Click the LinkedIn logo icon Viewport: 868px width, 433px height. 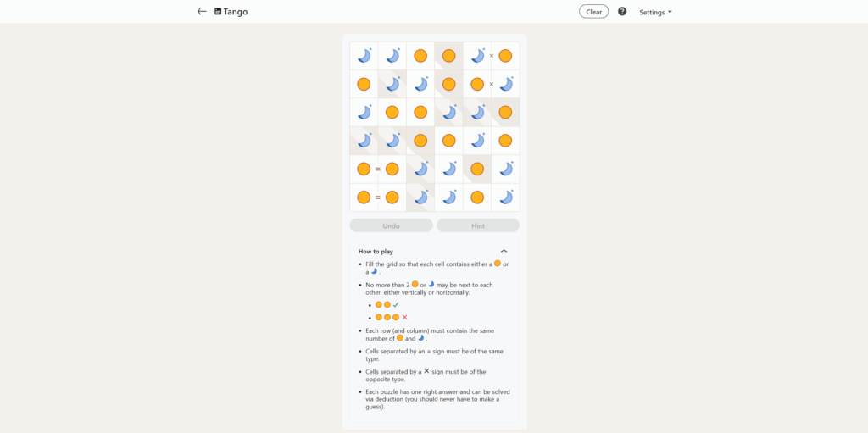coord(218,12)
